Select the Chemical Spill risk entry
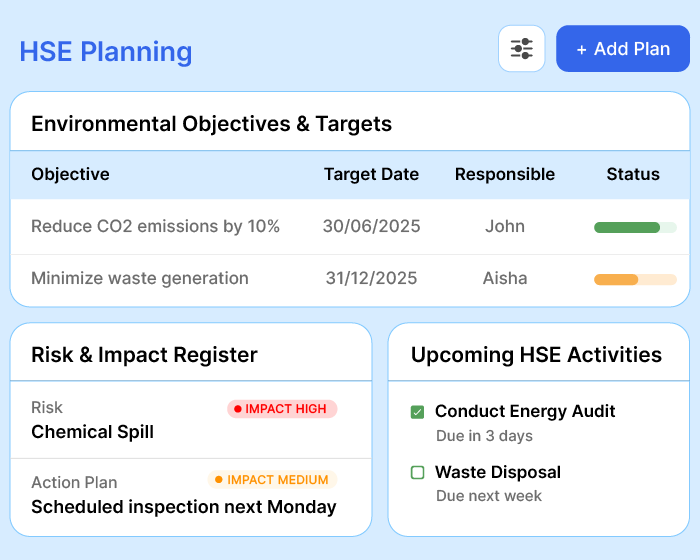700x560 pixels. [x=93, y=432]
